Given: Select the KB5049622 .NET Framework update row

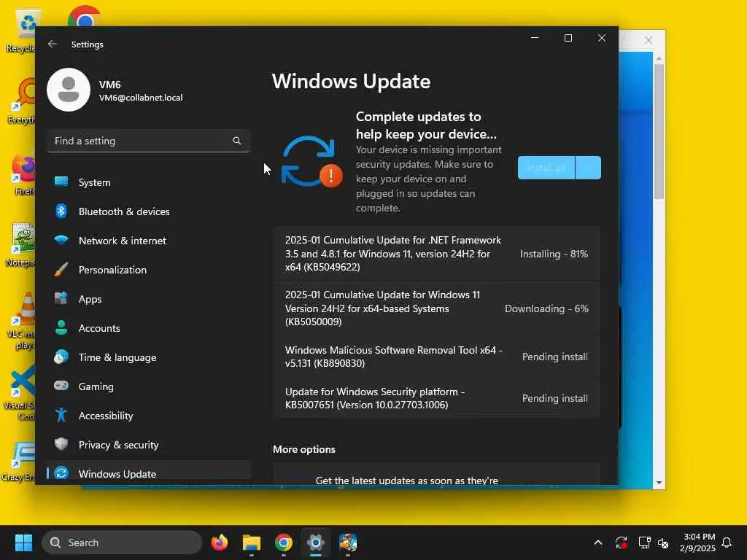Looking at the screenshot, I should coord(436,253).
